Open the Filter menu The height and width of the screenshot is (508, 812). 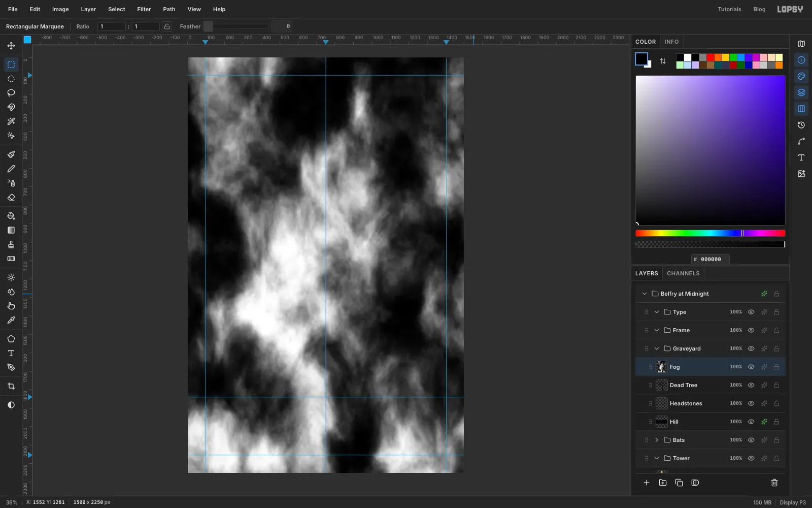point(144,9)
